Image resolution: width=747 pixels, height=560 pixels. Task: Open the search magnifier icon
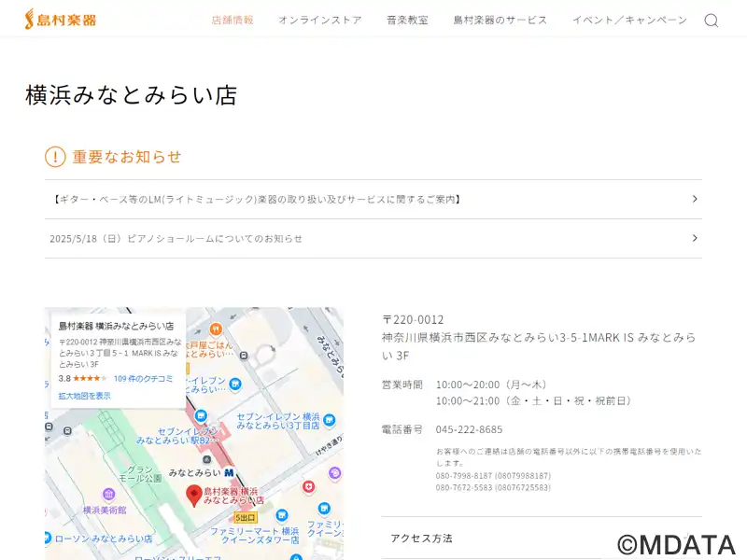tap(712, 20)
